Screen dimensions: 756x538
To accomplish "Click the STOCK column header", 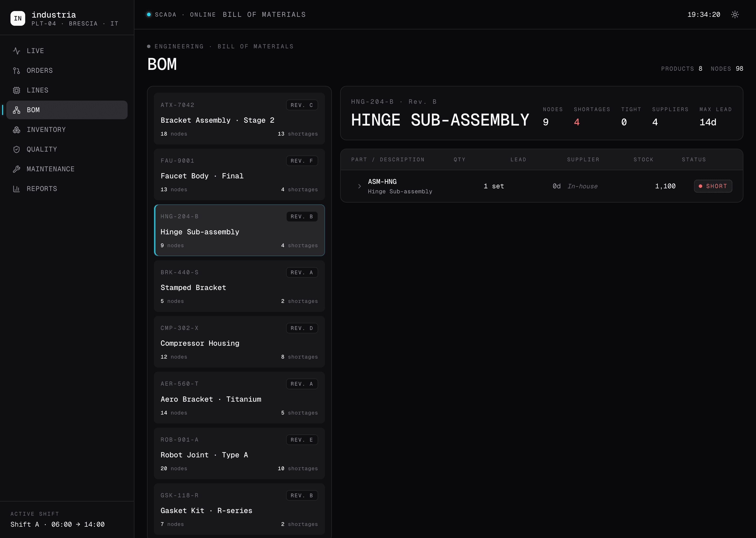I will (644, 160).
